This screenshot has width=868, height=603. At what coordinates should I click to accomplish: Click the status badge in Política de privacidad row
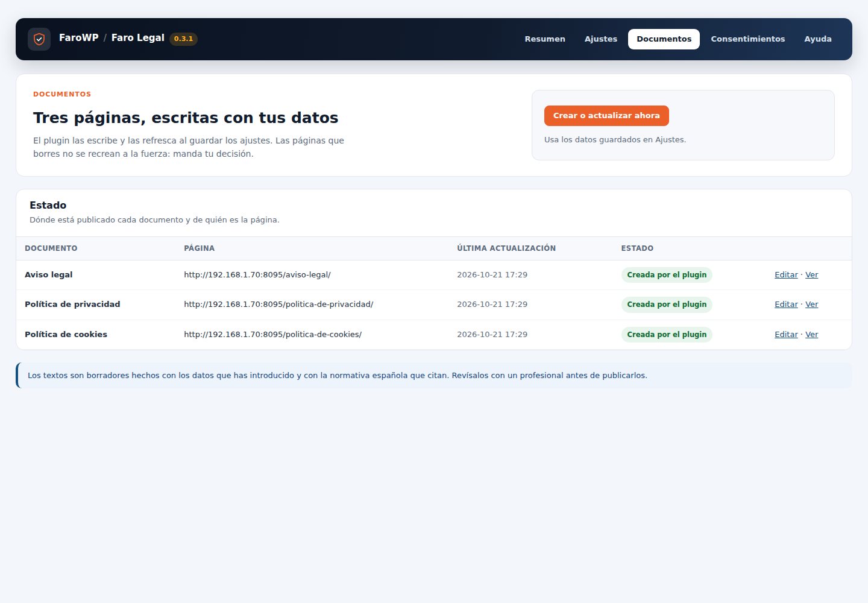(x=667, y=305)
